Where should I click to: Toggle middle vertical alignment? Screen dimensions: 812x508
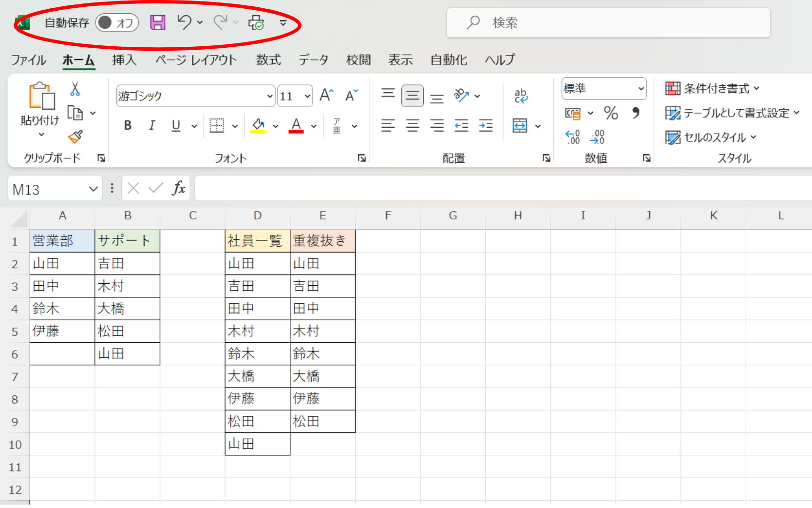coord(413,96)
